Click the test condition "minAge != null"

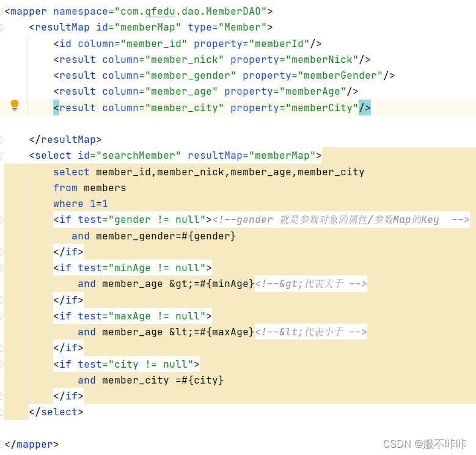[x=157, y=268]
